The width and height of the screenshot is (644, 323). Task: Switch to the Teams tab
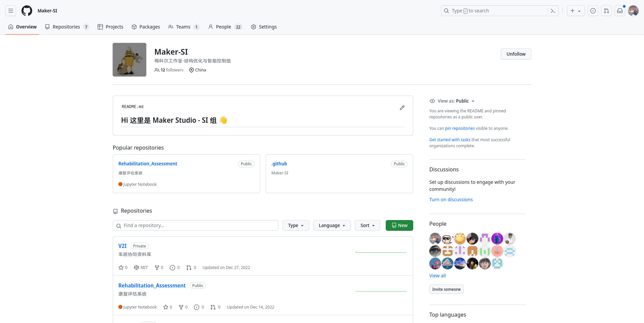(184, 27)
